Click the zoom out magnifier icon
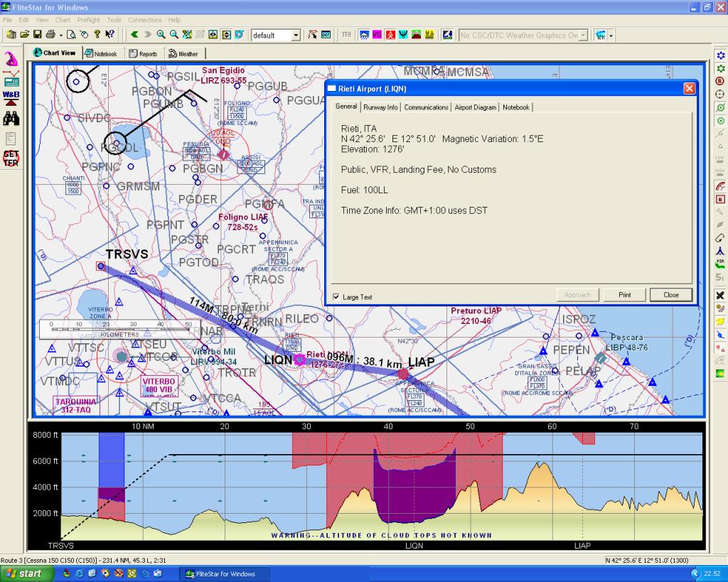This screenshot has width=728, height=582. point(173,34)
